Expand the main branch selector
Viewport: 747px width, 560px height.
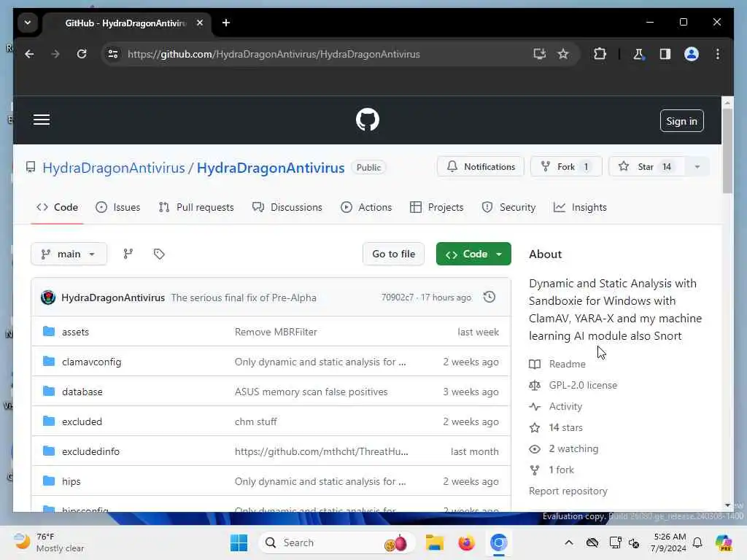point(69,254)
